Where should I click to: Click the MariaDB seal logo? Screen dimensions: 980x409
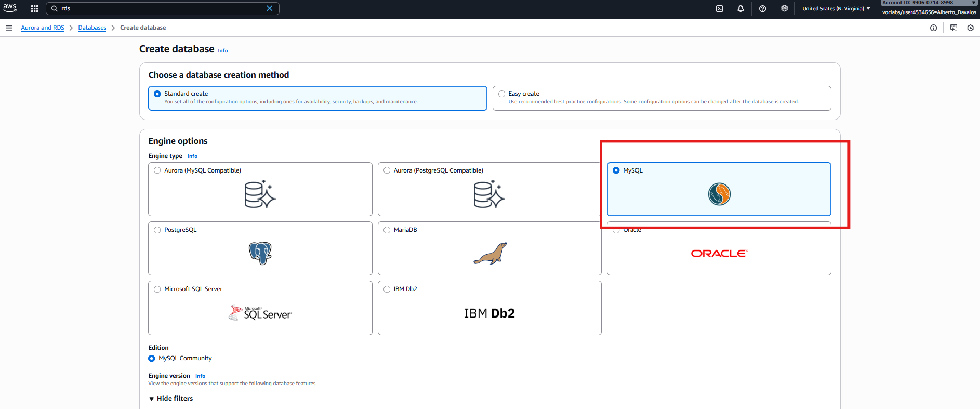point(489,253)
